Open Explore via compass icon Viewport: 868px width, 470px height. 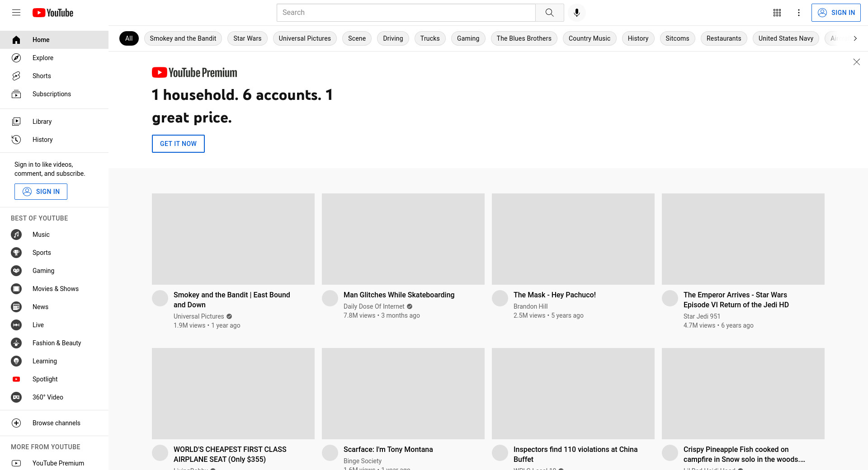pos(16,58)
